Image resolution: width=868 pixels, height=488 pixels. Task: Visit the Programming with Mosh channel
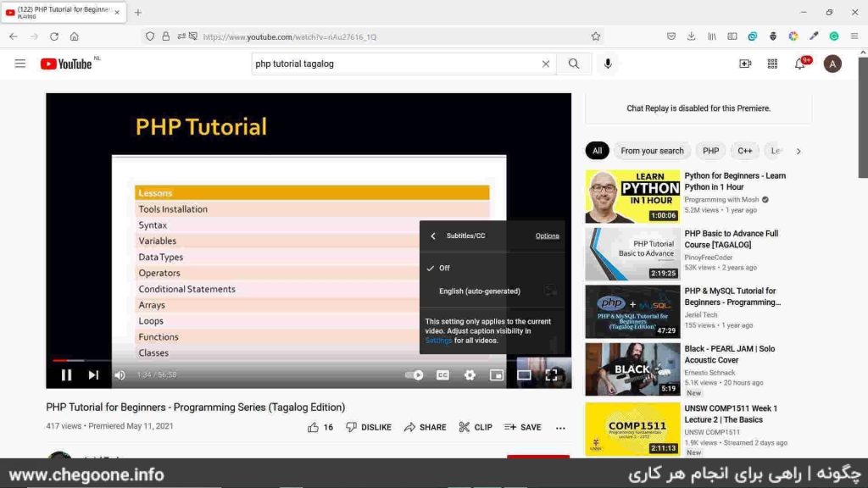point(721,199)
